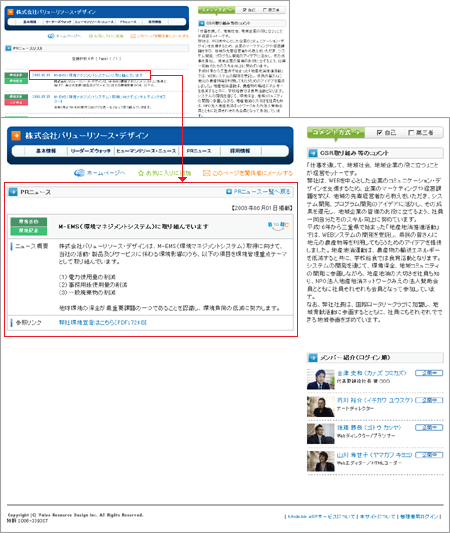This screenshot has width=450, height=533.
Task: Open the first member's name link beside the top photo
Action: coord(371,373)
